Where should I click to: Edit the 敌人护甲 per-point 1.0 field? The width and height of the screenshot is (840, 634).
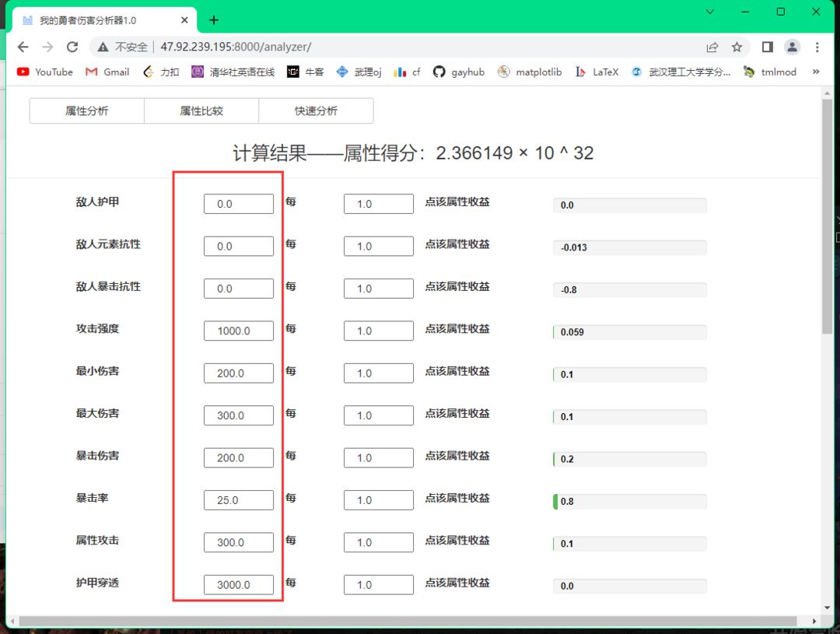click(x=379, y=204)
